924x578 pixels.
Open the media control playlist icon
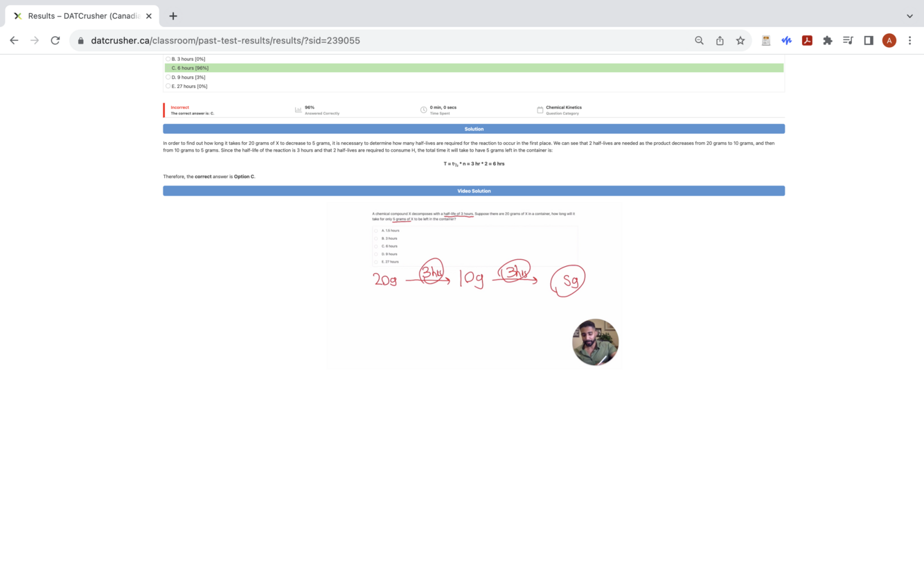[x=848, y=40]
